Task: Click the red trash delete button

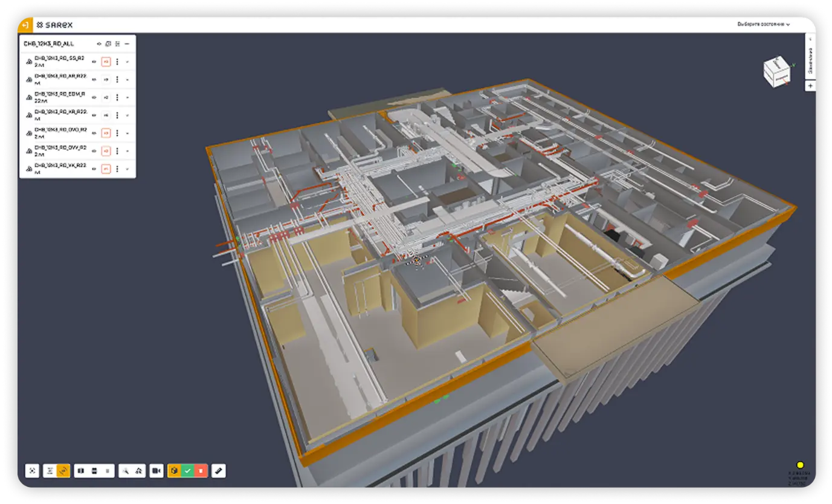Action: (x=201, y=471)
